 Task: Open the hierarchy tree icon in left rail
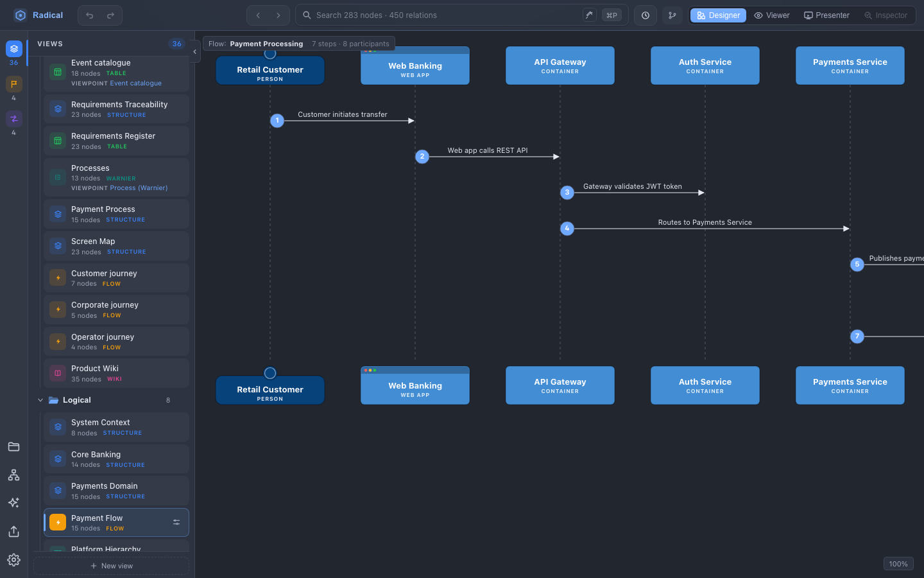coord(13,475)
